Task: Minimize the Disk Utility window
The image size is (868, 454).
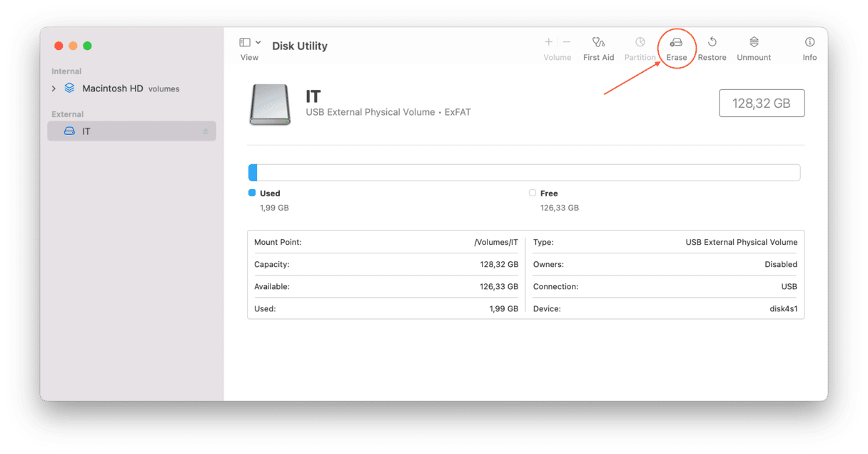Action: [x=73, y=46]
